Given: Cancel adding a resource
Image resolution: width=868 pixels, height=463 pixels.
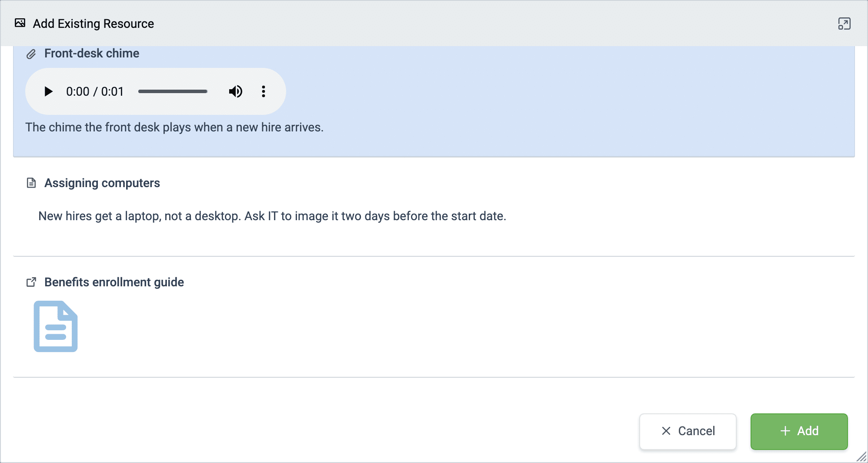Looking at the screenshot, I should [688, 431].
